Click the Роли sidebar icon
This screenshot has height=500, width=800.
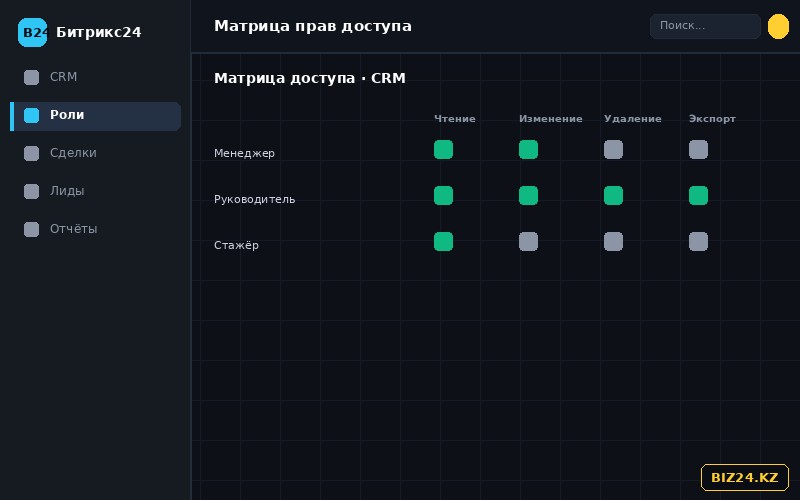[32, 115]
